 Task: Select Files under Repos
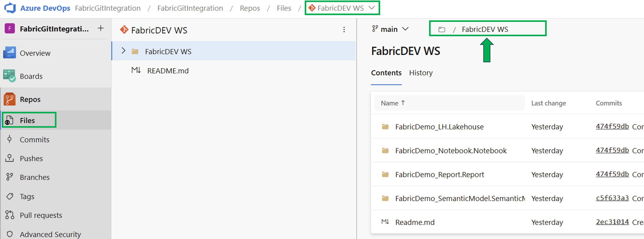(x=27, y=120)
